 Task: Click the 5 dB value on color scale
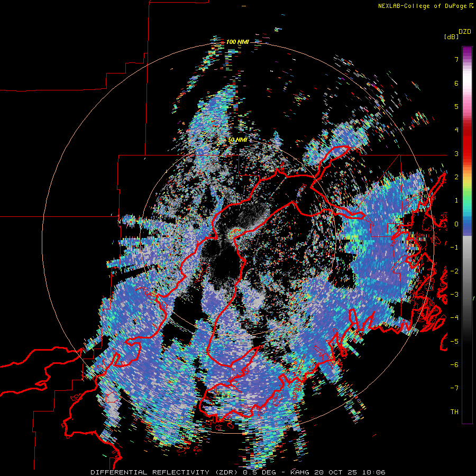coord(456,106)
